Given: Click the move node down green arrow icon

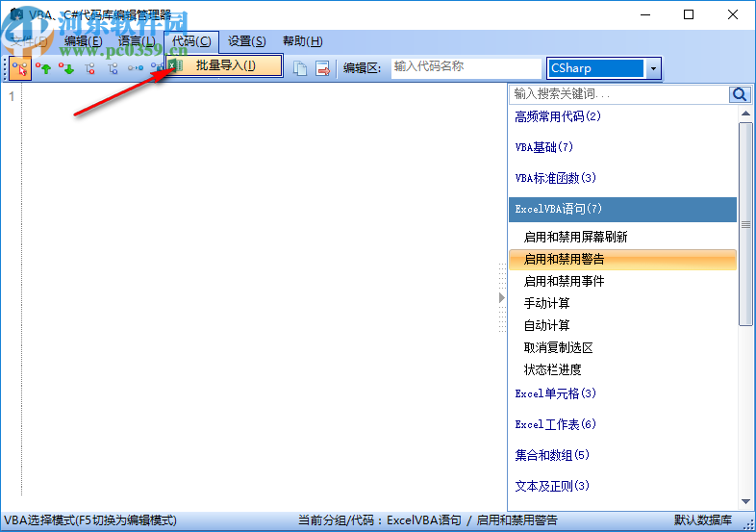Looking at the screenshot, I should [x=66, y=69].
